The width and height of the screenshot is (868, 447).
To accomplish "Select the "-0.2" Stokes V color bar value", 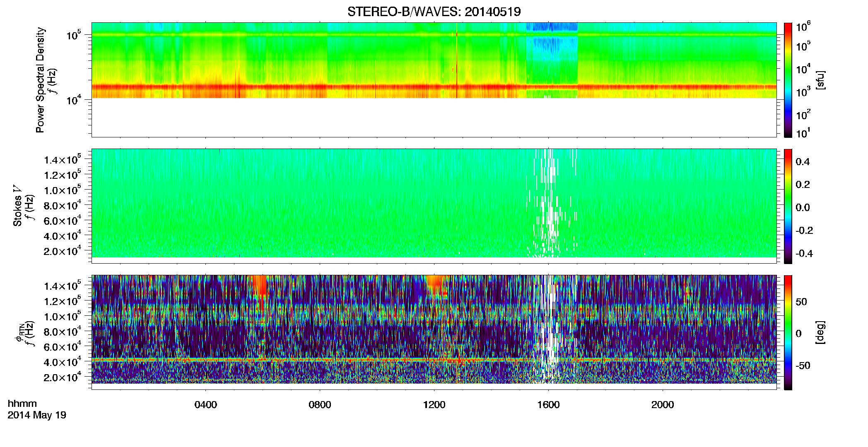I will click(804, 231).
